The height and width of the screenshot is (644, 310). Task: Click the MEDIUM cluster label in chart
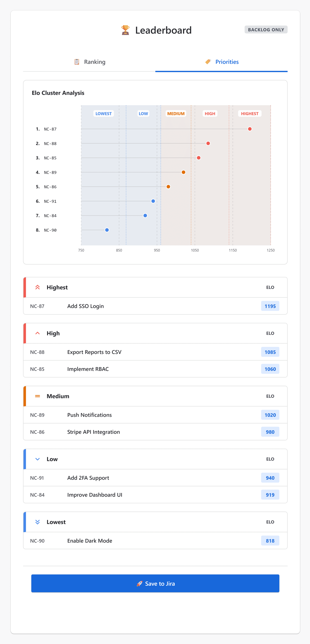pos(176,113)
